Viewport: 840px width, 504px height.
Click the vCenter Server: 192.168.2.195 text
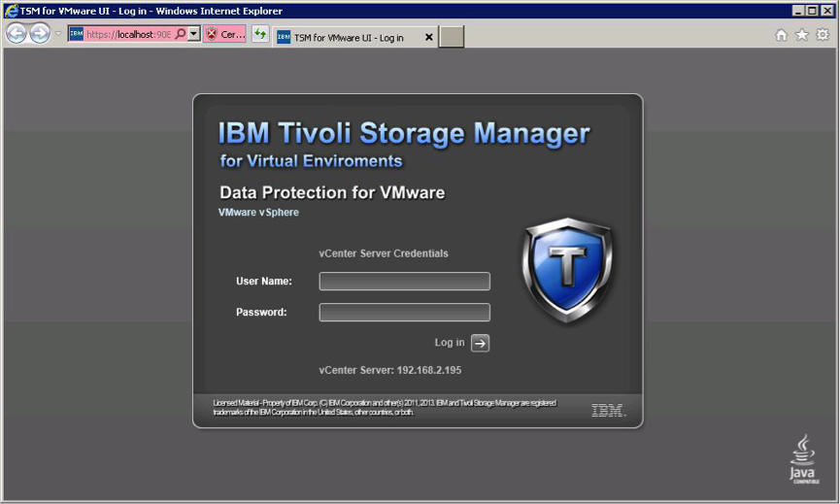point(390,370)
